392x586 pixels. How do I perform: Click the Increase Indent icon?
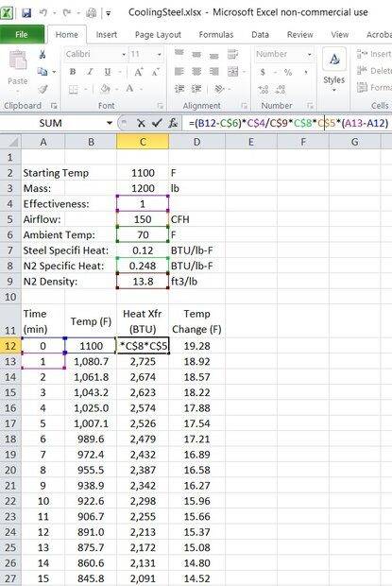pyautogui.click(x=196, y=89)
